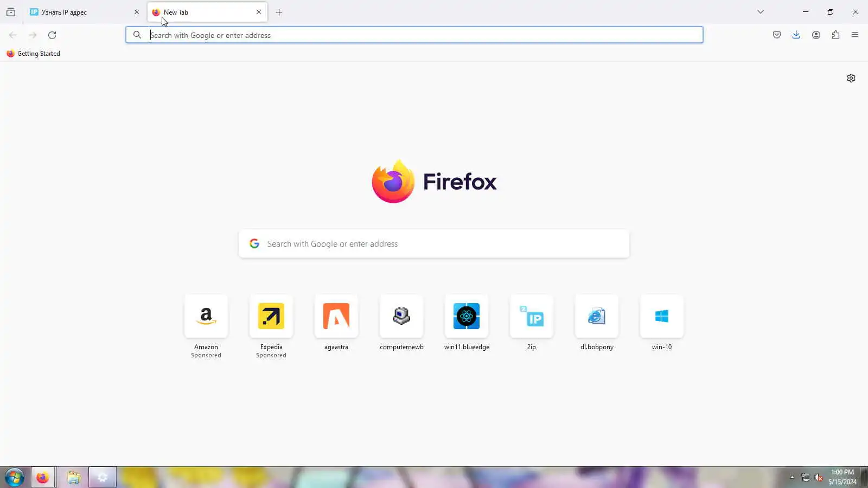
Task: Reload the current page
Action: pyautogui.click(x=52, y=35)
